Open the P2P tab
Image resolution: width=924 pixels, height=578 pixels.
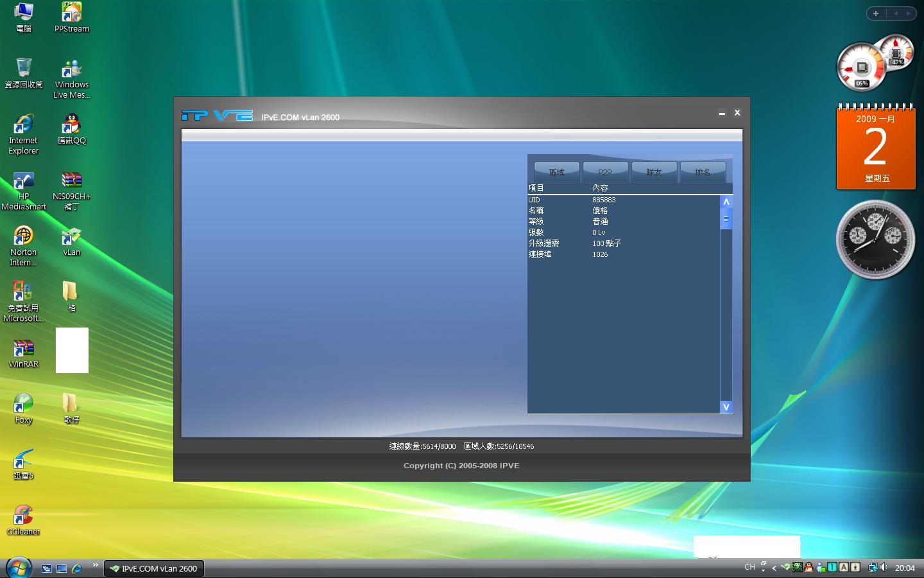click(605, 172)
